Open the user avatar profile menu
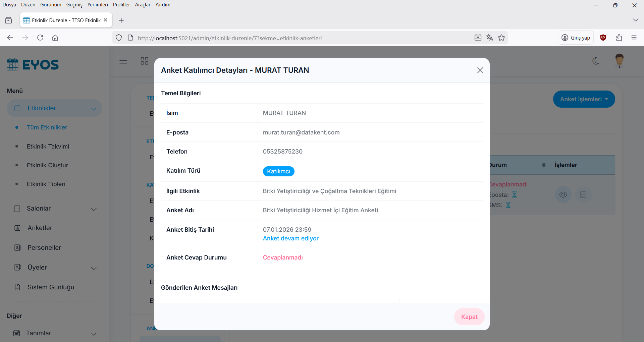Screen dimensions: 644x342 click(x=619, y=61)
